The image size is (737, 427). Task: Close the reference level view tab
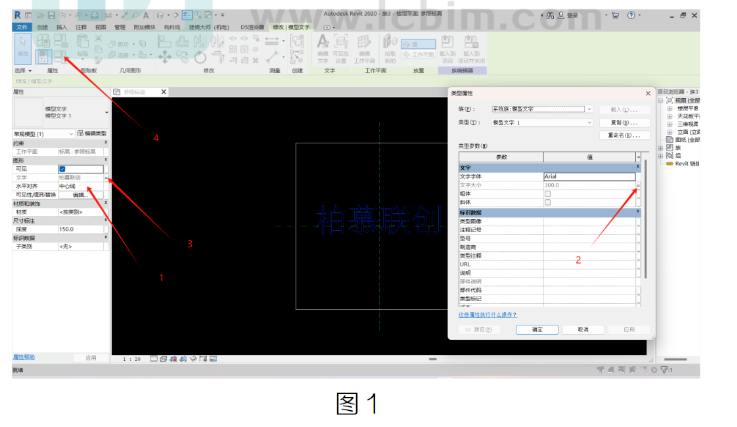click(x=164, y=92)
